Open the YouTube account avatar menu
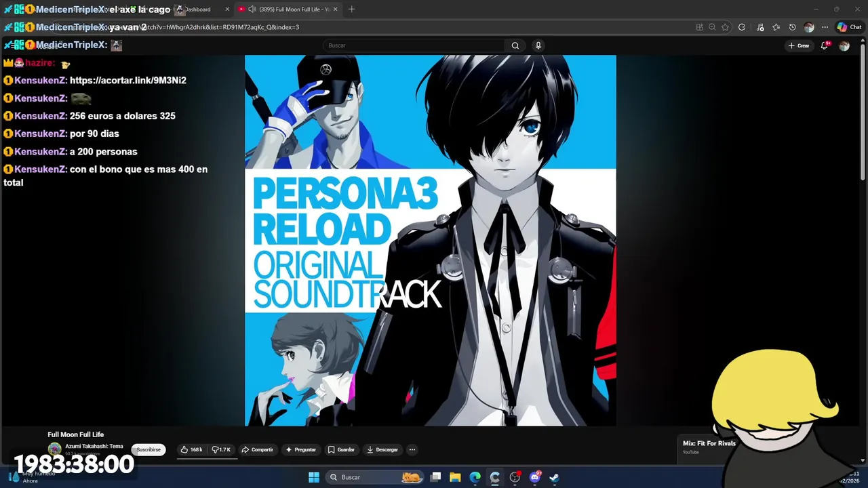 point(844,45)
